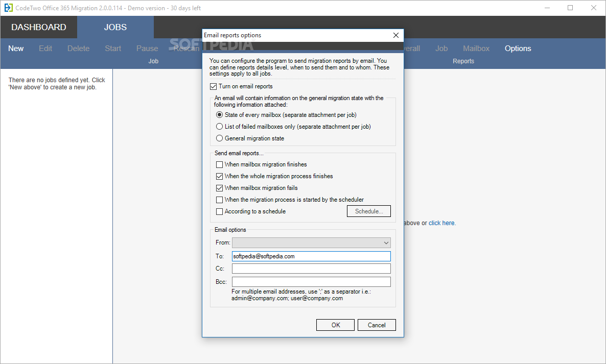This screenshot has width=606, height=364.
Task: Click the Cc input field
Action: click(311, 268)
